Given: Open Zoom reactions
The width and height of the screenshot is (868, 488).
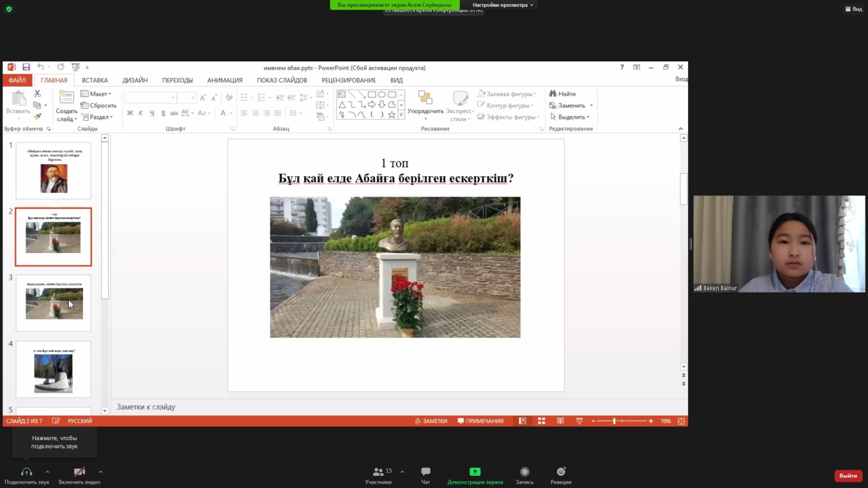Looking at the screenshot, I should (561, 472).
